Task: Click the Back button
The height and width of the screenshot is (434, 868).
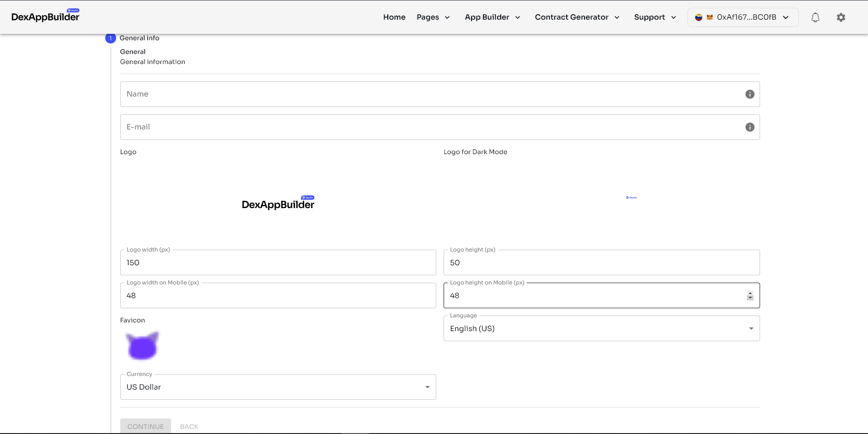Action: (189, 426)
